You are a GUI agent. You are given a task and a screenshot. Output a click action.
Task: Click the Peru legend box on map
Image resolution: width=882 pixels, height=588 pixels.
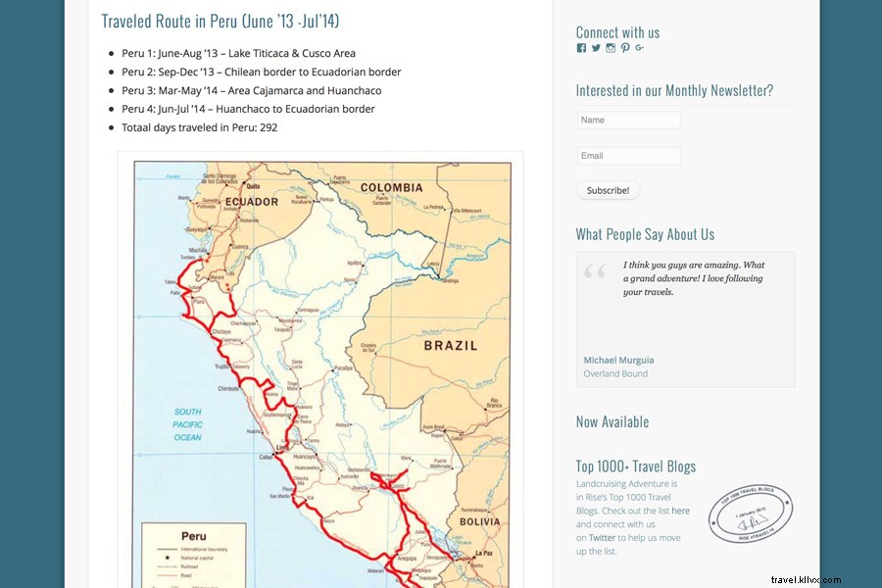(193, 556)
